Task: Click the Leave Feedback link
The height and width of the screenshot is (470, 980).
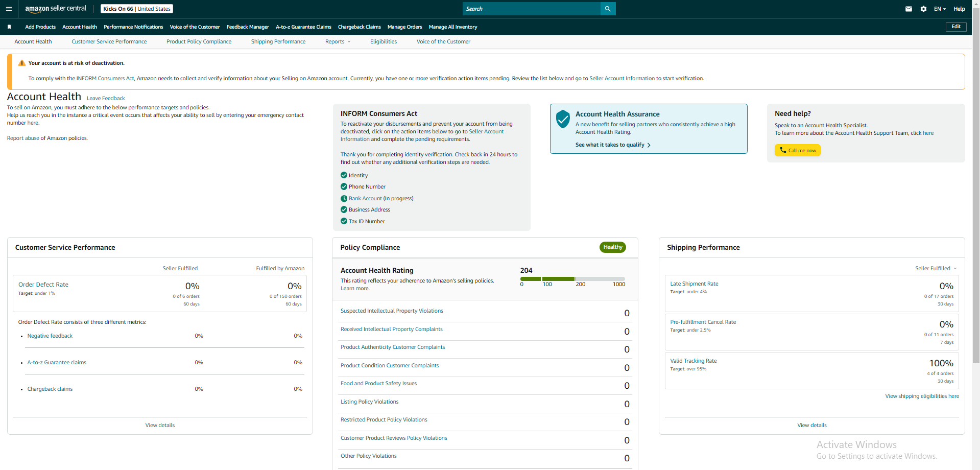Action: tap(106, 98)
